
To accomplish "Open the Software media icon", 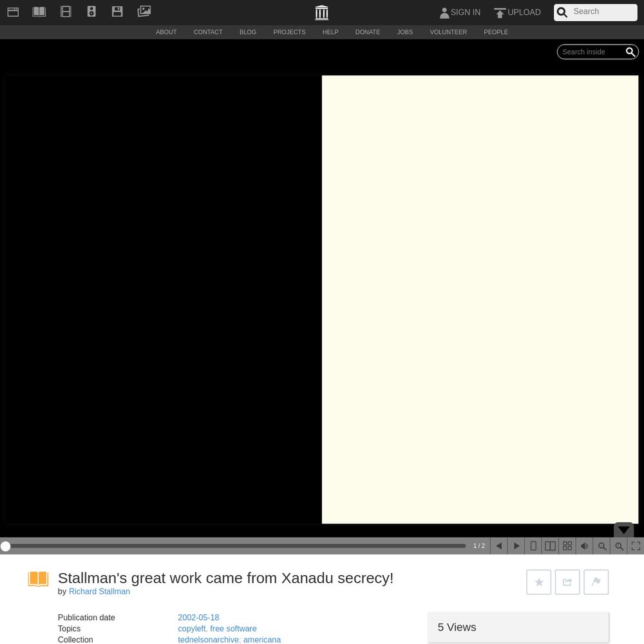I will point(117,12).
